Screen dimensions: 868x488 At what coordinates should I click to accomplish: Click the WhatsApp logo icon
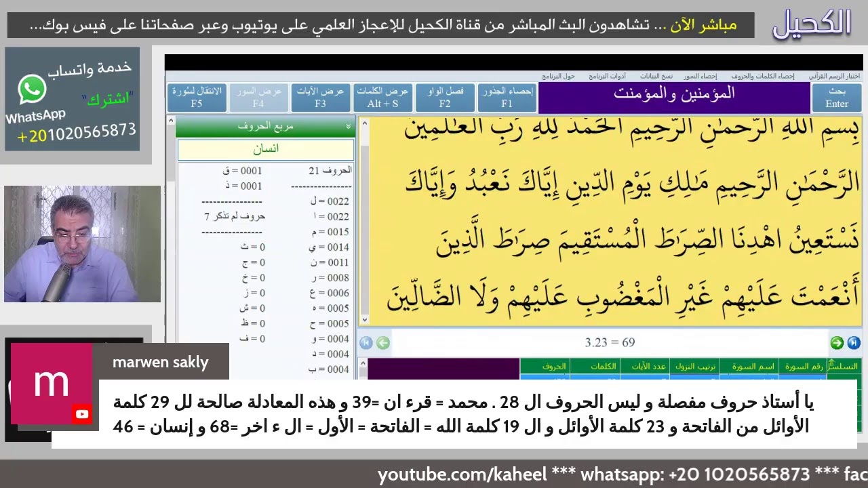pyautogui.click(x=32, y=89)
